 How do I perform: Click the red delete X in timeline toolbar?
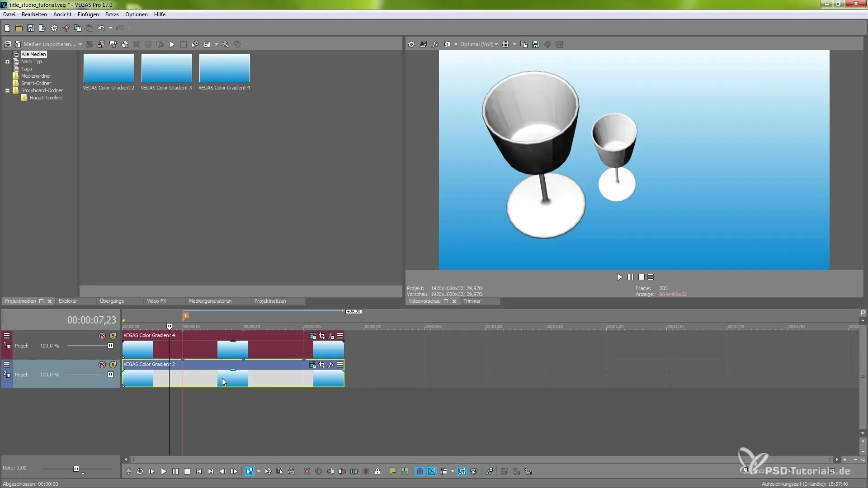[307, 471]
